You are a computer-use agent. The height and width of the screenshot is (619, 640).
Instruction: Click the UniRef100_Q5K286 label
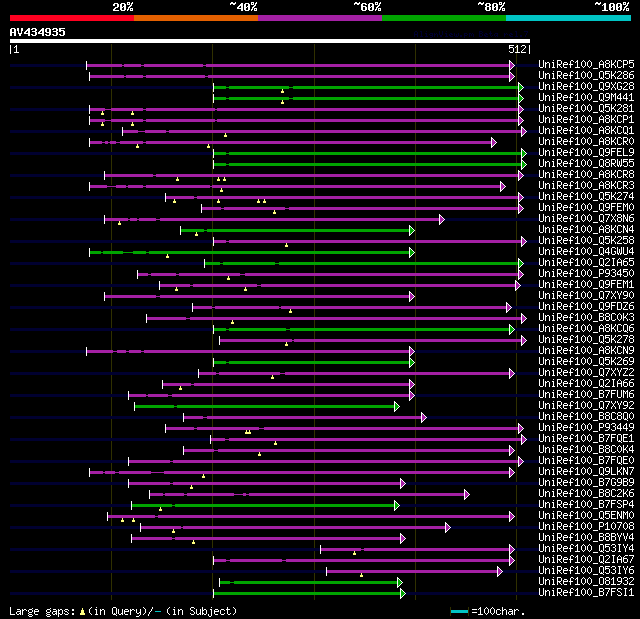[586, 75]
